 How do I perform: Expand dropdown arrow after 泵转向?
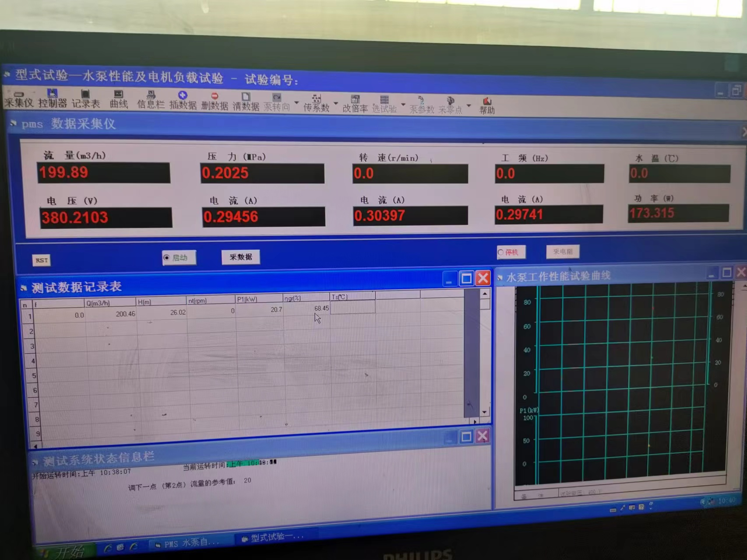click(296, 103)
